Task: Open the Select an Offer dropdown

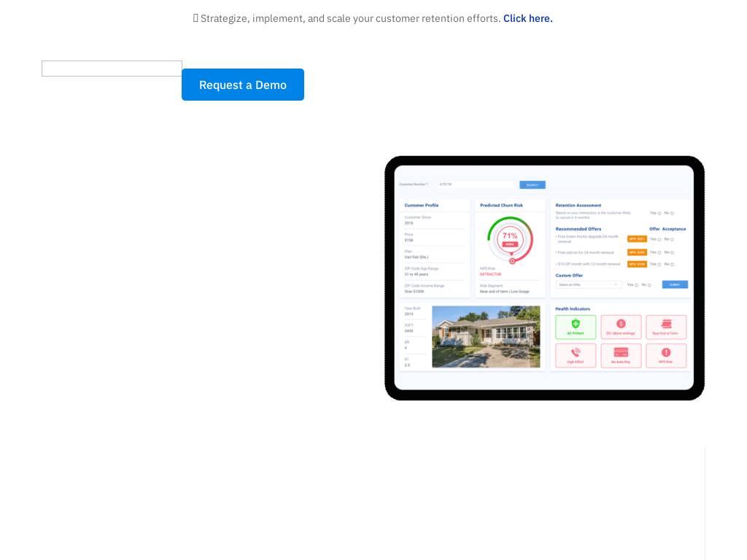Action: (589, 284)
